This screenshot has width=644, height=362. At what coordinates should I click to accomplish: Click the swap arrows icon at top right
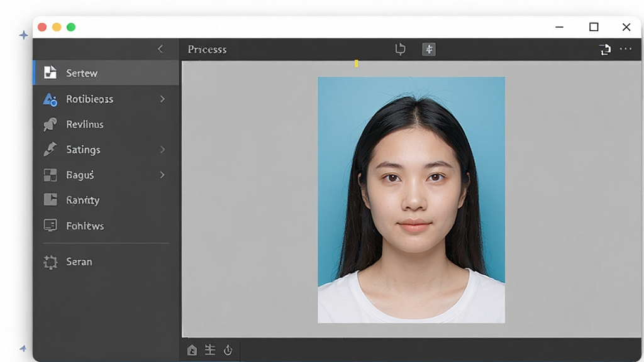coord(604,49)
